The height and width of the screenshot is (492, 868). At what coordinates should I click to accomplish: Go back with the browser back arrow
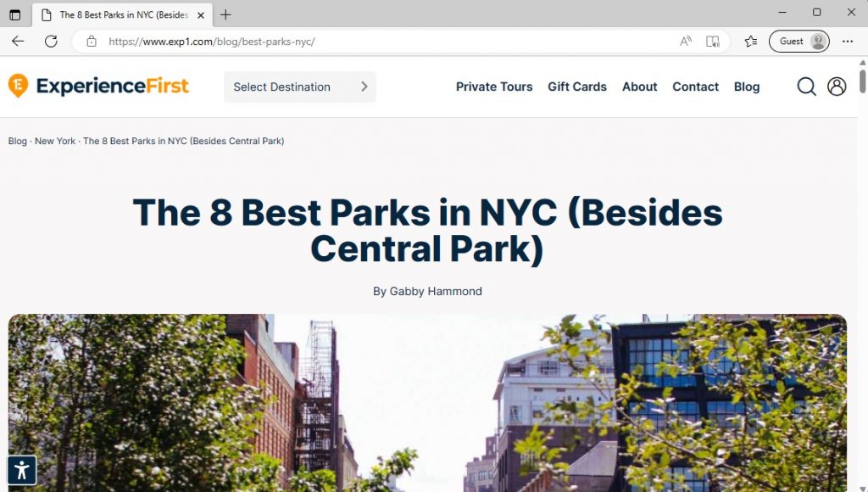[x=19, y=41]
